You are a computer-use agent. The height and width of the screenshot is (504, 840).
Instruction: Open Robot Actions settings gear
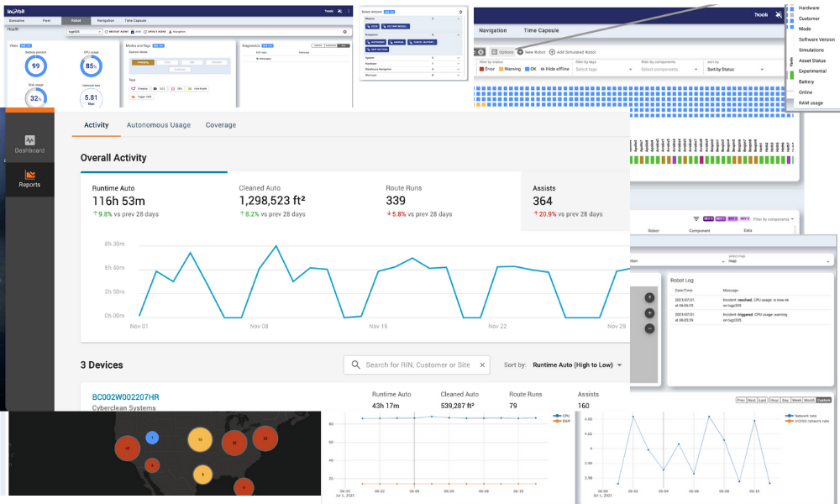coord(460,12)
